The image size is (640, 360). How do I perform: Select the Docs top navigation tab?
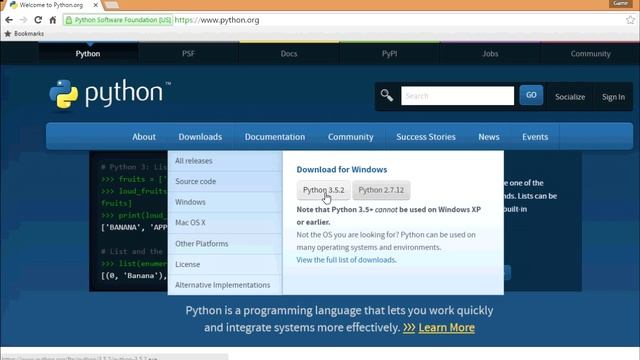289,53
